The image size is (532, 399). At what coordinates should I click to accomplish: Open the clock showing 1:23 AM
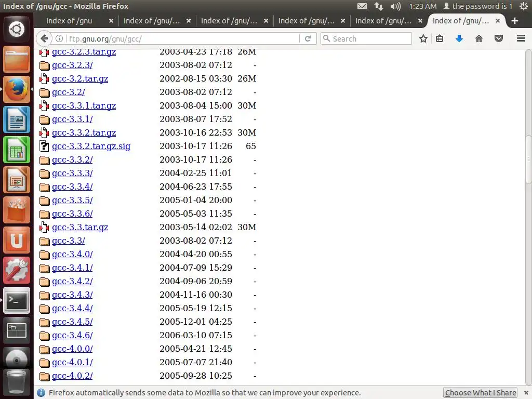(422, 6)
